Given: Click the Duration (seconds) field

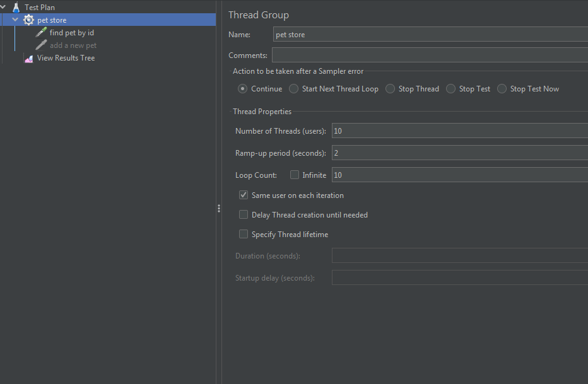Looking at the screenshot, I should [x=460, y=255].
